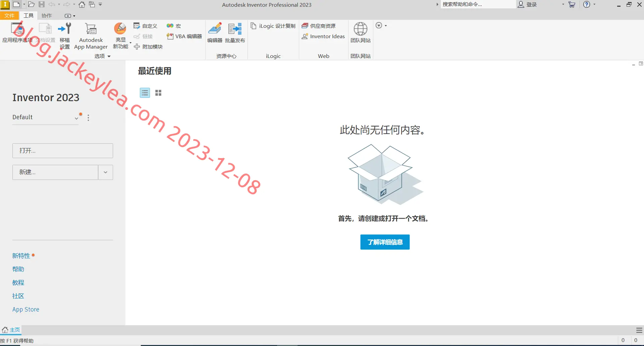Open Application Options (应用程序选项)

[x=17, y=32]
